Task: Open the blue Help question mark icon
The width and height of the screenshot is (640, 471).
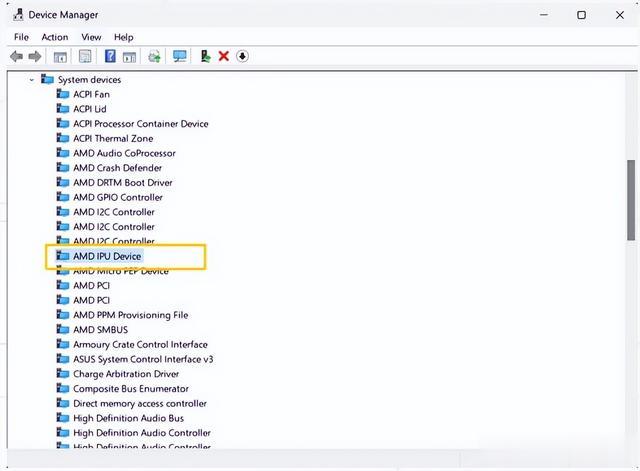Action: point(110,56)
